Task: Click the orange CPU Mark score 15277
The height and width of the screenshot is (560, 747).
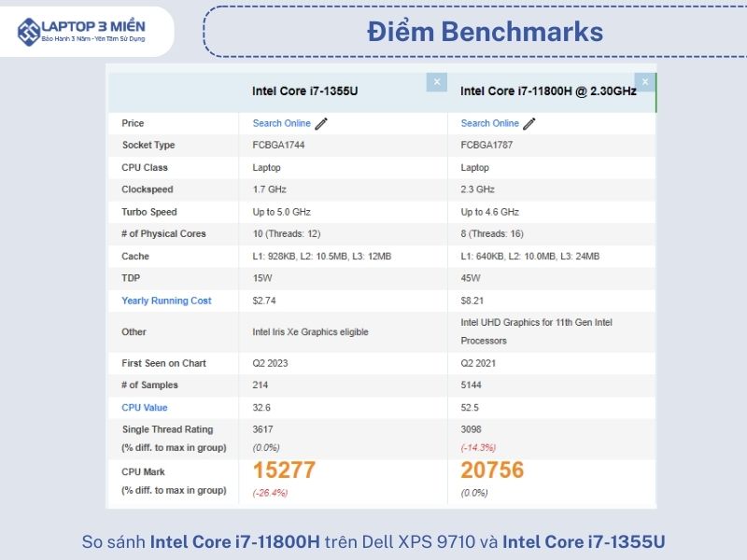Action: pos(284,470)
